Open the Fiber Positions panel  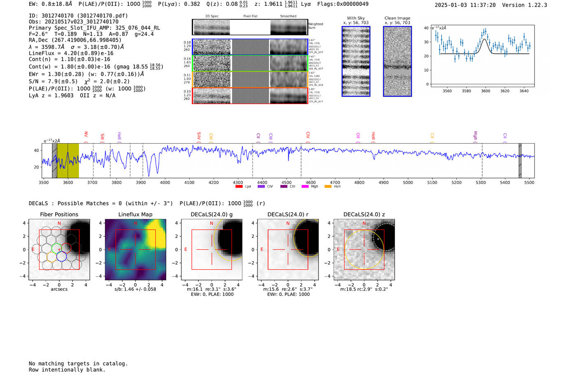click(59, 250)
